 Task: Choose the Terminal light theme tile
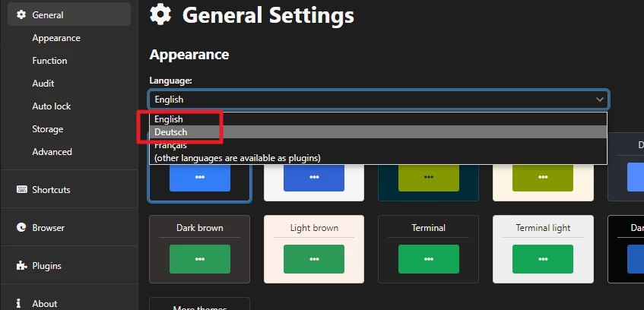coord(542,249)
